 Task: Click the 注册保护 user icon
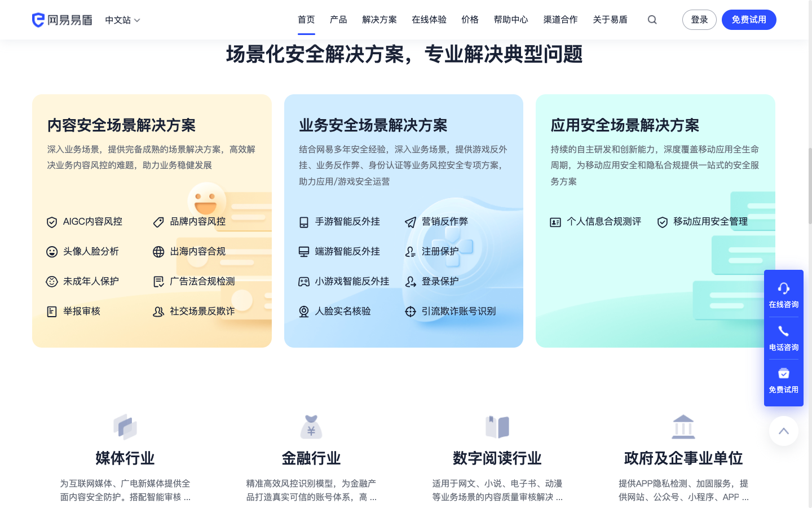pyautogui.click(x=411, y=252)
